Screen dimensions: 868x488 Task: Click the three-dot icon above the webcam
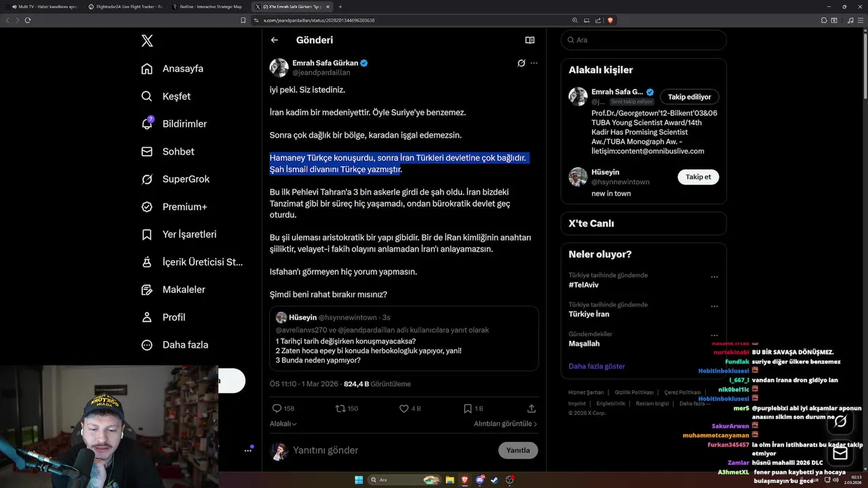click(x=249, y=450)
